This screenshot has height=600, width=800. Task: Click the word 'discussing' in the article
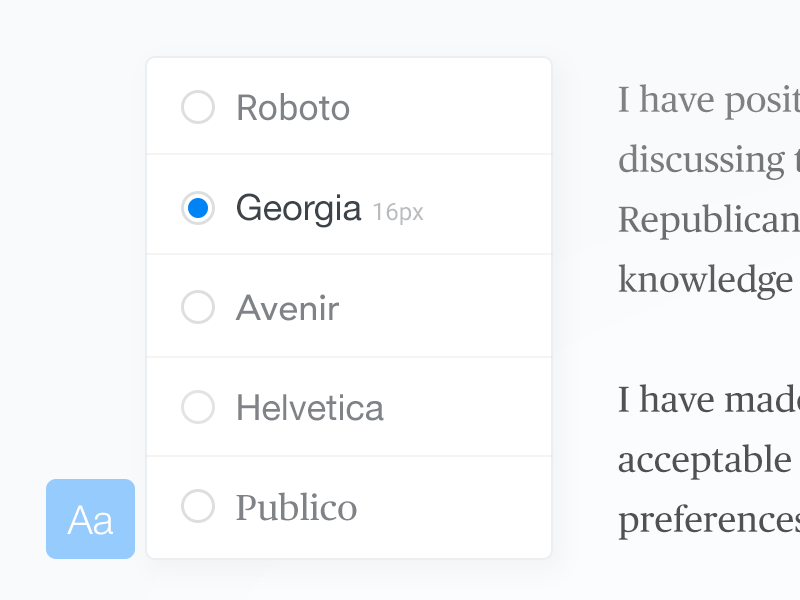(x=702, y=160)
